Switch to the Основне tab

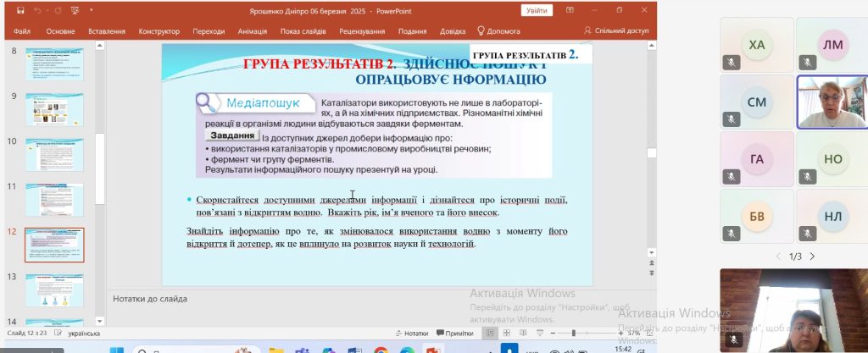60,31
